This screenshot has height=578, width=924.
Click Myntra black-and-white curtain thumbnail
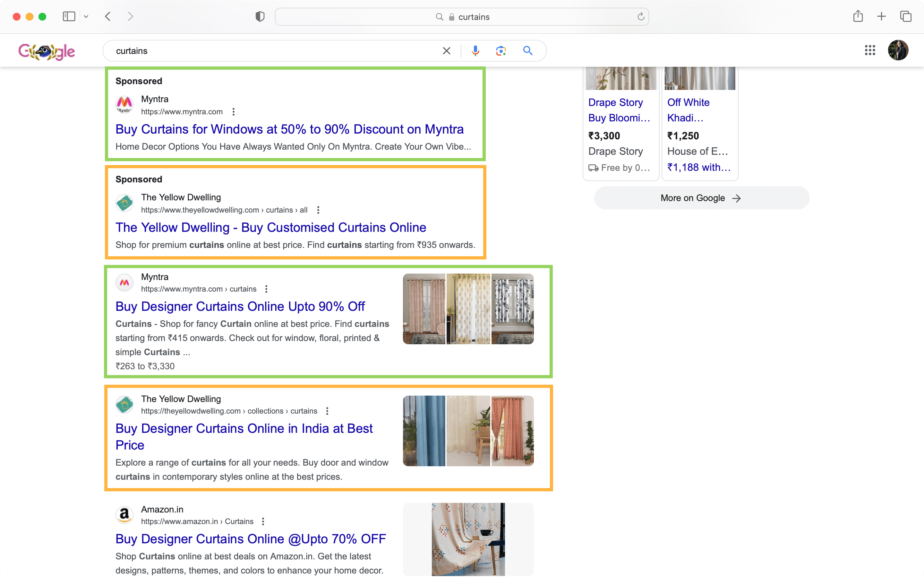pos(512,309)
